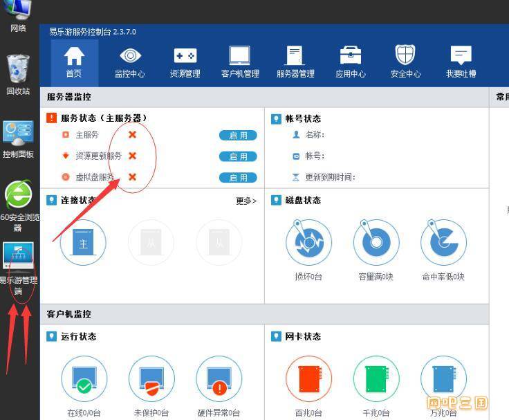The height and width of the screenshot is (420, 509).
Task: Click the 损坏0台 disk icon
Action: [x=308, y=243]
